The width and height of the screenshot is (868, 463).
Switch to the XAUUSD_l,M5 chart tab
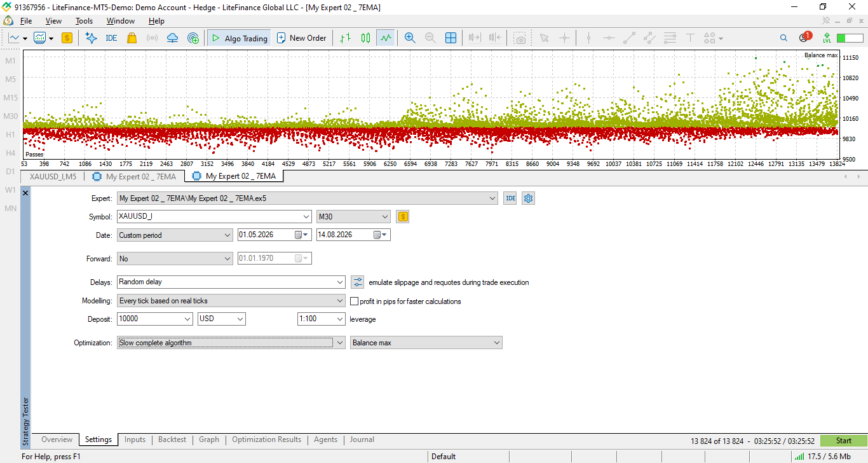point(53,176)
